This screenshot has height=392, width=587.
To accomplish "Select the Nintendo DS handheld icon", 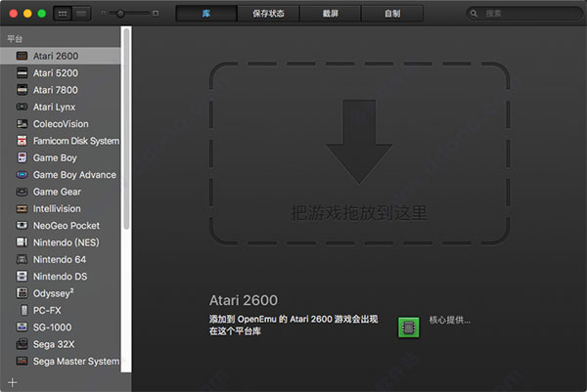I will coord(23,276).
